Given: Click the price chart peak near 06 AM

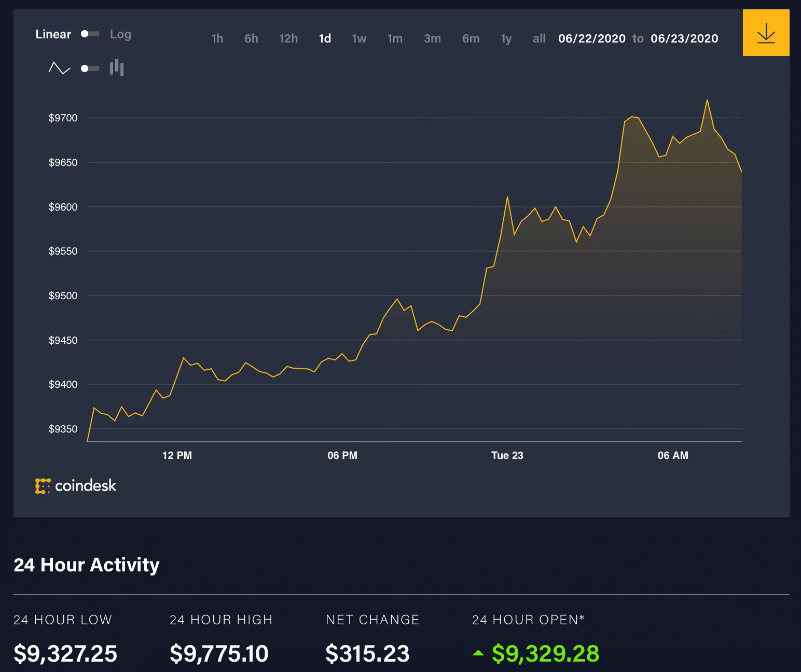Looking at the screenshot, I should pos(707,100).
